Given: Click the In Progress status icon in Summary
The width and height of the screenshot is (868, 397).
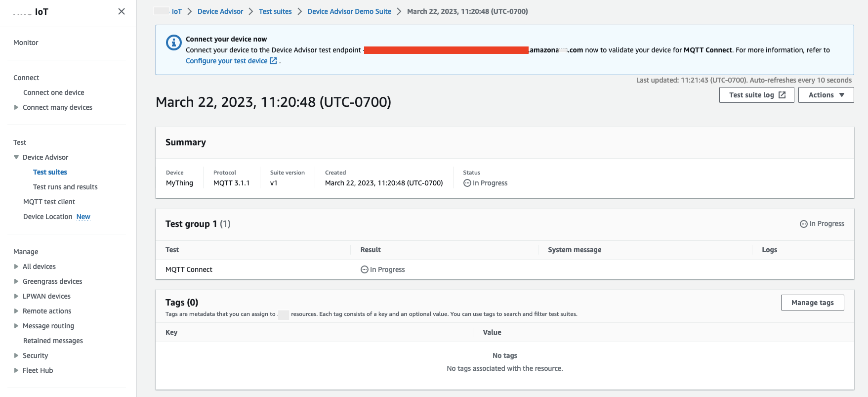Looking at the screenshot, I should [467, 183].
